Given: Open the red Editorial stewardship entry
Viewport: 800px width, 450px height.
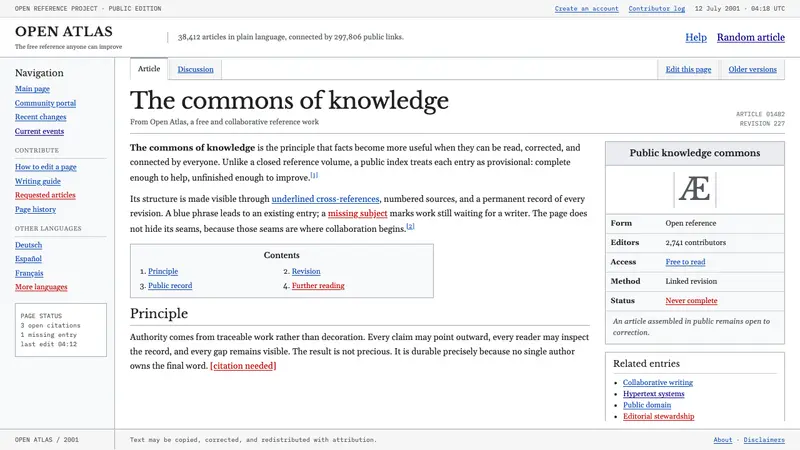Looking at the screenshot, I should pyautogui.click(x=658, y=416).
